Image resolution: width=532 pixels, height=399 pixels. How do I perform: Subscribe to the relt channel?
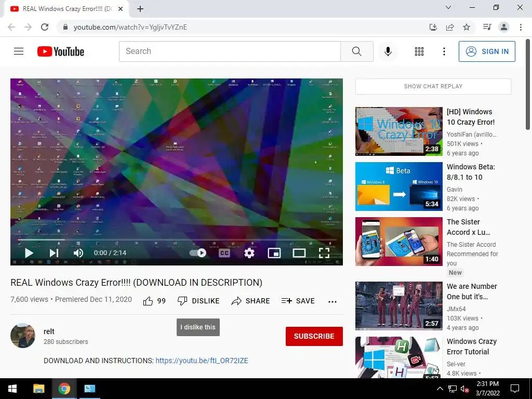314,336
